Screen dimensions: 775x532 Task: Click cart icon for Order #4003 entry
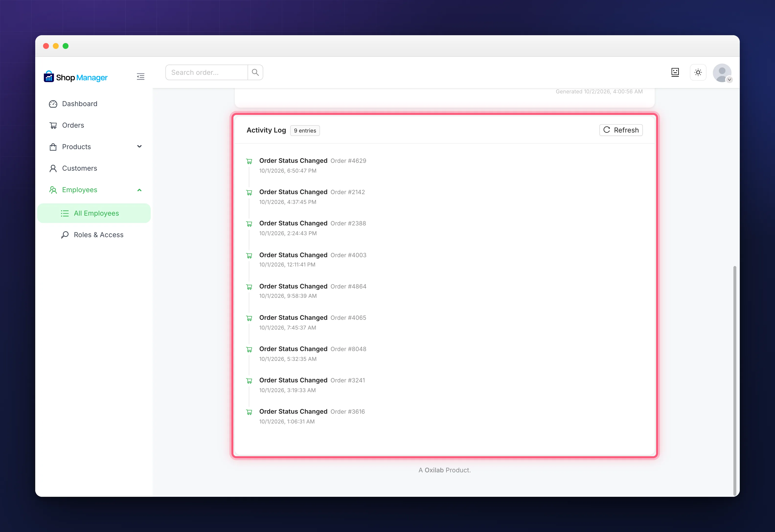point(249,256)
